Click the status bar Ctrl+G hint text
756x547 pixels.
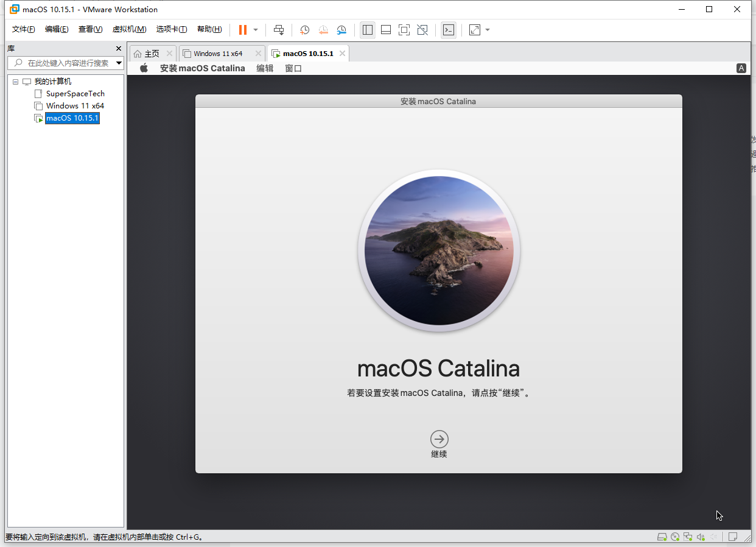click(x=105, y=537)
